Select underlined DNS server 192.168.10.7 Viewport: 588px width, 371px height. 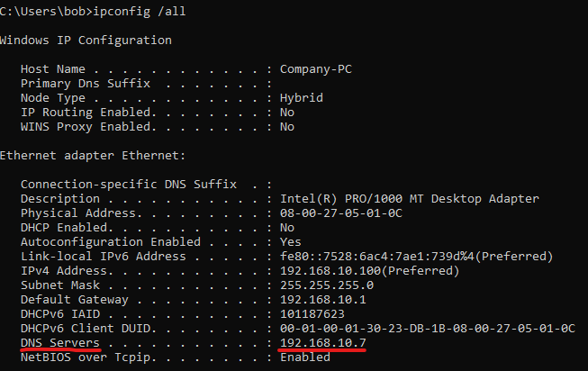coord(323,342)
